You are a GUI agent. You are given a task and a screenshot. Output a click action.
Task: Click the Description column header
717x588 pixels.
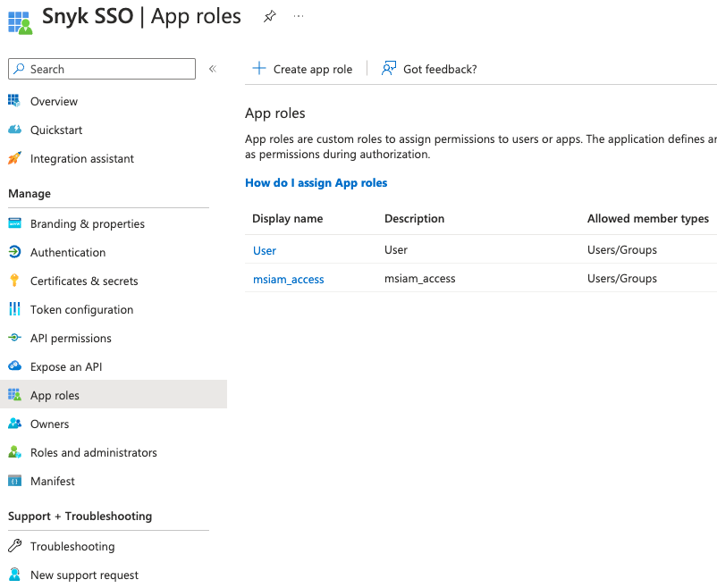(414, 219)
